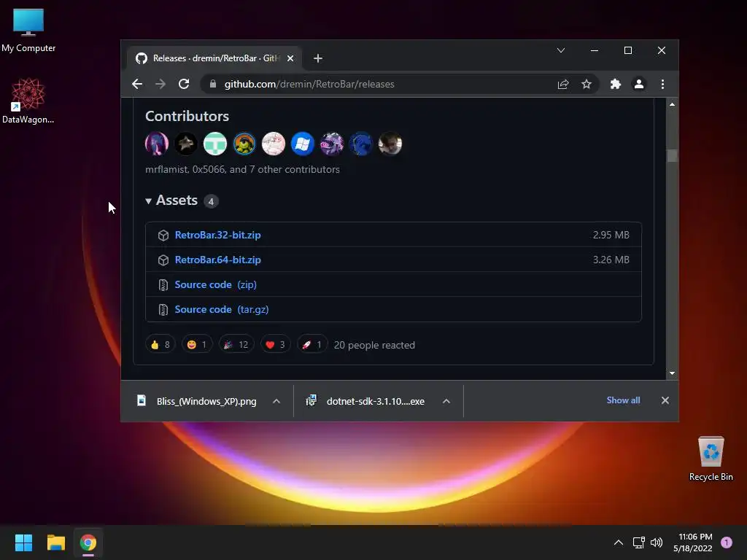Click the last contributor avatar
Screen dimensions: 747x560
coord(390,144)
